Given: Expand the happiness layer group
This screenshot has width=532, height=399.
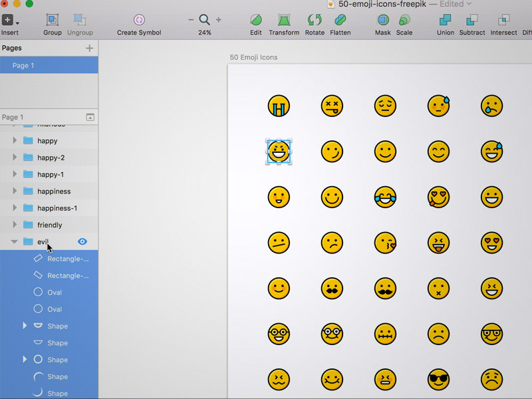Looking at the screenshot, I should click(x=15, y=191).
